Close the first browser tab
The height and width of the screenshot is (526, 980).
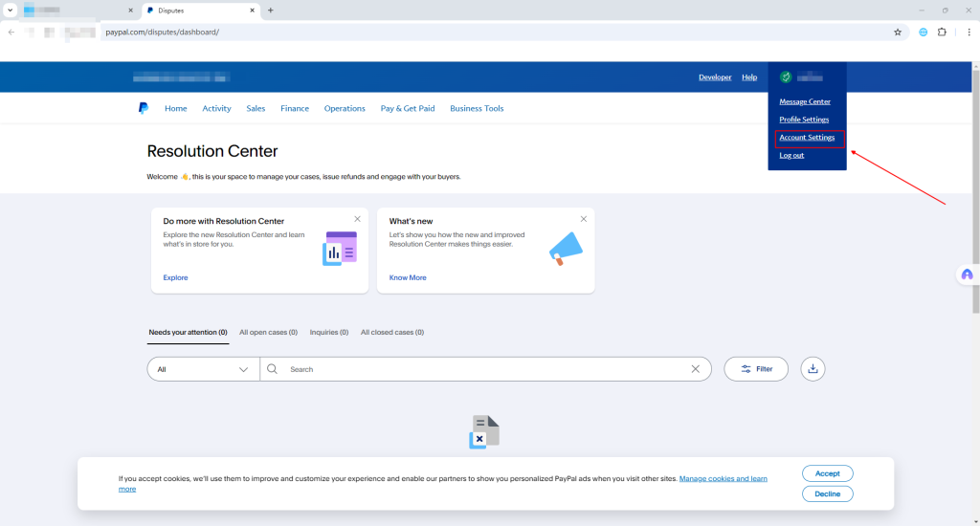(x=130, y=10)
